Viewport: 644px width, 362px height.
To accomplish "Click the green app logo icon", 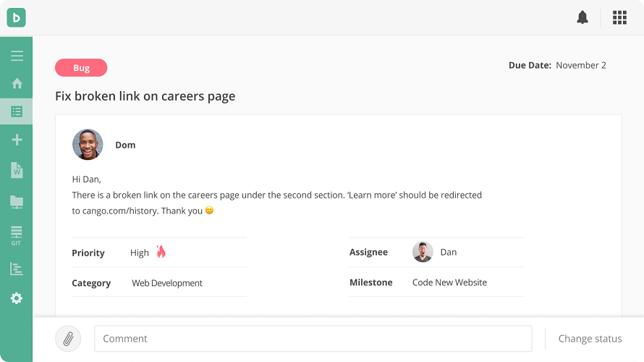I will 16,17.
